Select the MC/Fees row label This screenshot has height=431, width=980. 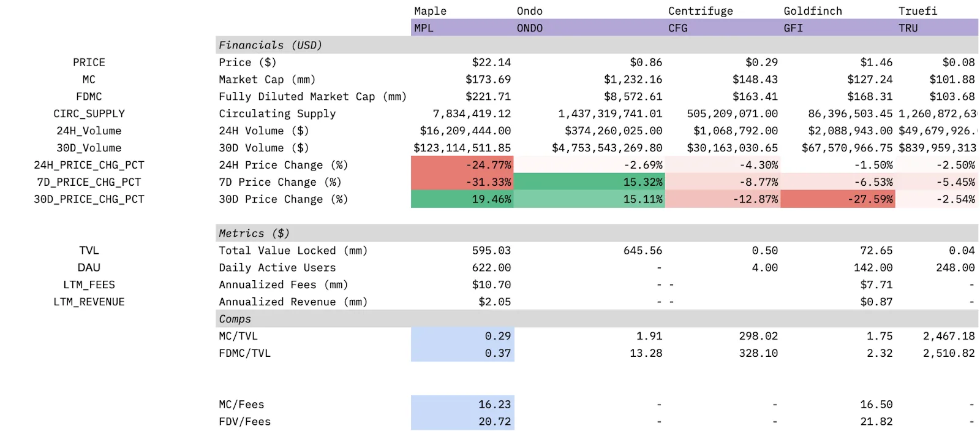coord(241,405)
